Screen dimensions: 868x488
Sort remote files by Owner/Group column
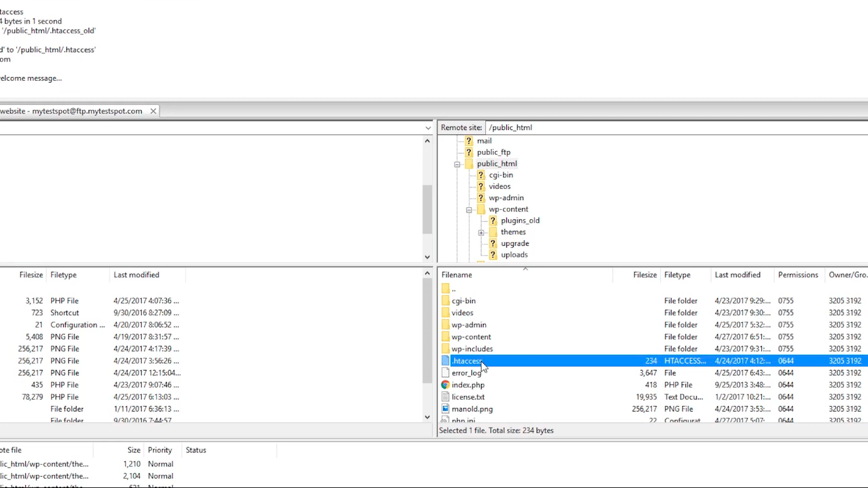[847, 275]
